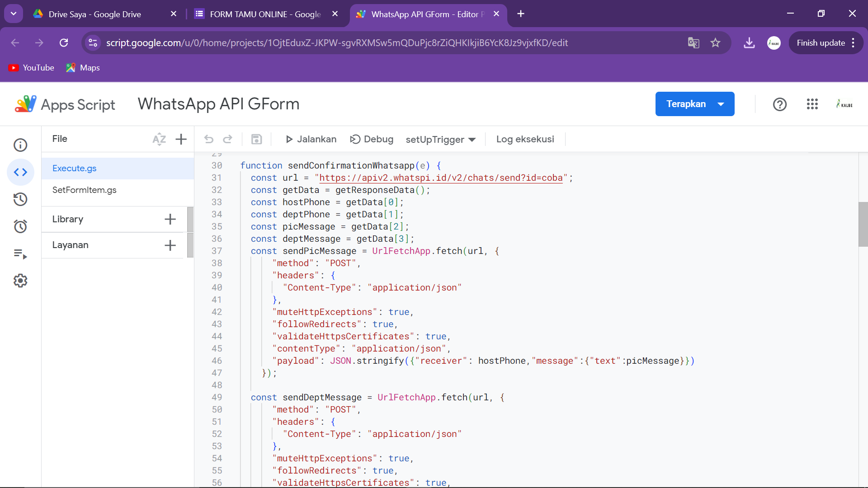Expand the Terapkan deploy dropdown
The width and height of the screenshot is (868, 488).
721,104
